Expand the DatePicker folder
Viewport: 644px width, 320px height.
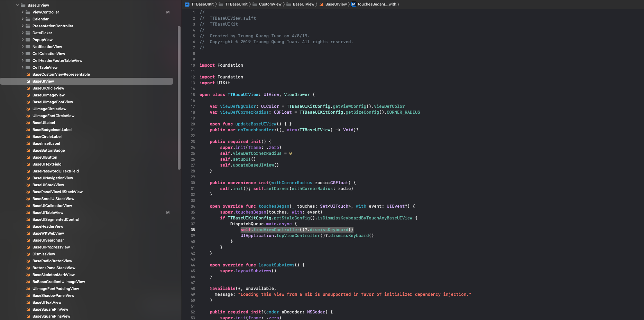(22, 33)
